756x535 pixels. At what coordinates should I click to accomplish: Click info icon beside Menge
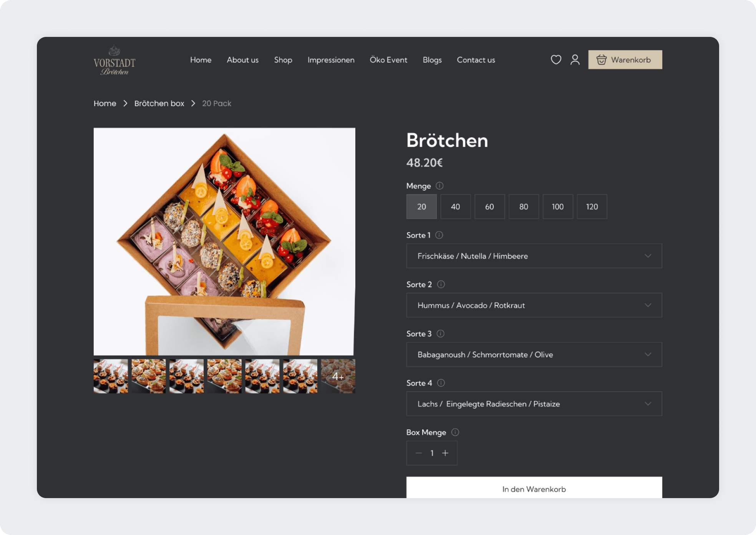[x=439, y=186]
